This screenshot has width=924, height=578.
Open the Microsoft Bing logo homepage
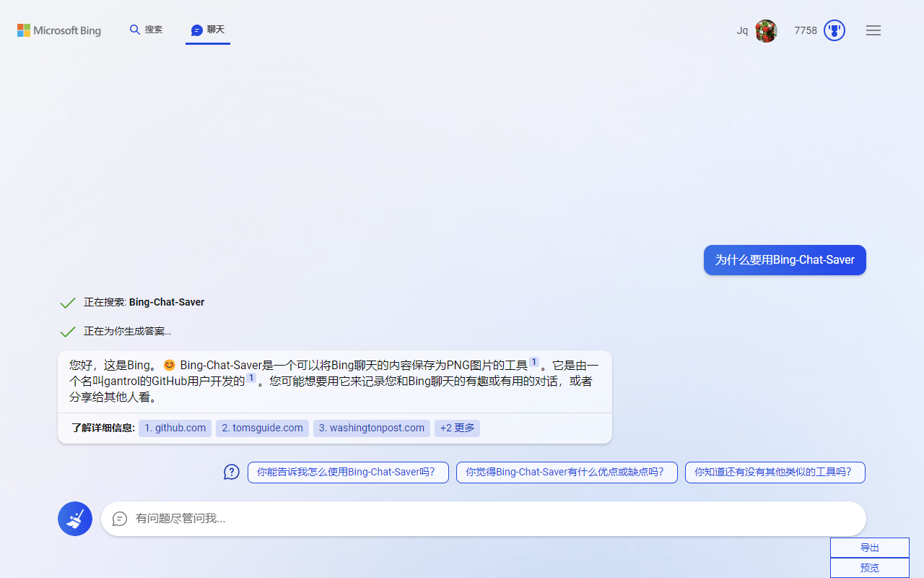click(59, 30)
